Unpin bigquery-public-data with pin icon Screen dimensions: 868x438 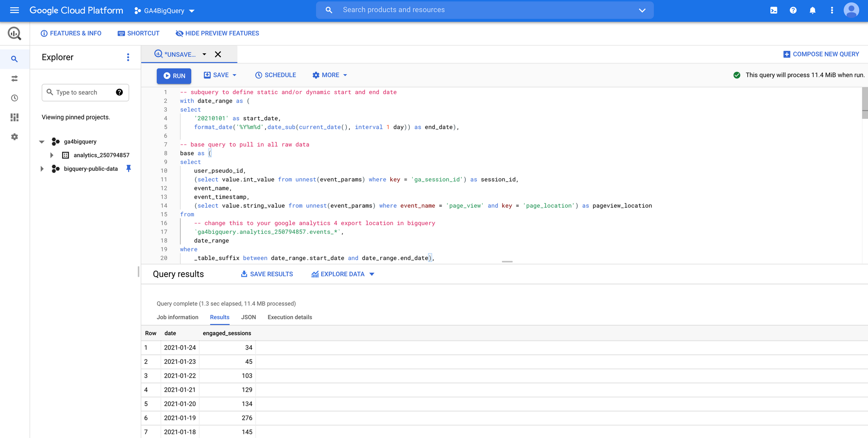tap(128, 169)
